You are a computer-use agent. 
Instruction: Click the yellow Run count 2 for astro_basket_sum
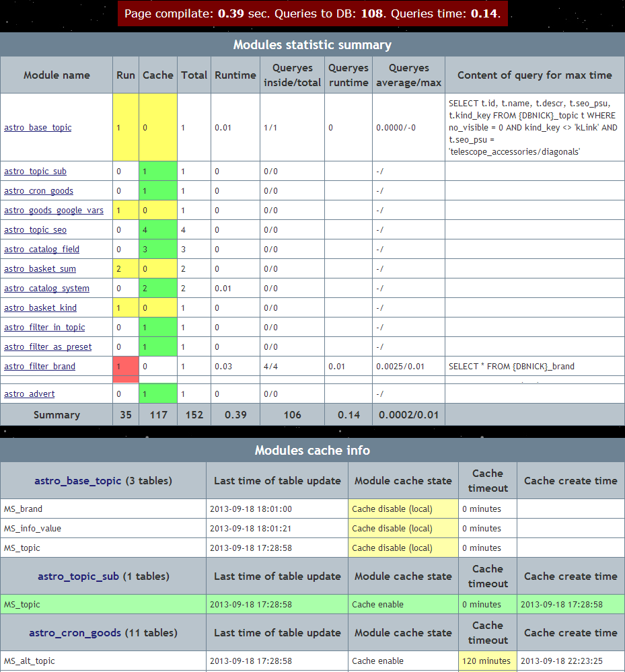point(126,268)
